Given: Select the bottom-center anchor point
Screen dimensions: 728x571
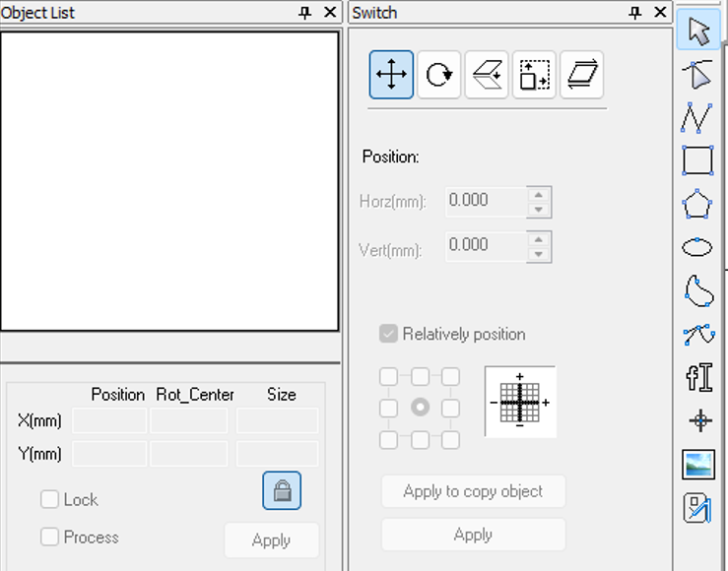Looking at the screenshot, I should (x=421, y=440).
